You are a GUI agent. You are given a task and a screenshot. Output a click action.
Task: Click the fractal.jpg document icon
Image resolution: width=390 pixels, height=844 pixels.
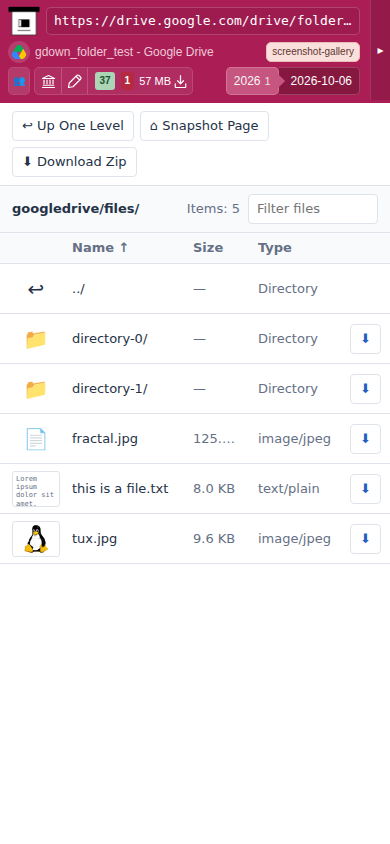[x=36, y=439]
